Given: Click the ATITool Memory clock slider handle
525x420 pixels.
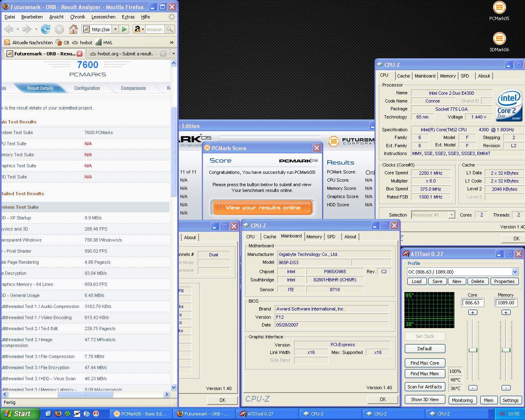Looking at the screenshot, I should tap(506, 350).
